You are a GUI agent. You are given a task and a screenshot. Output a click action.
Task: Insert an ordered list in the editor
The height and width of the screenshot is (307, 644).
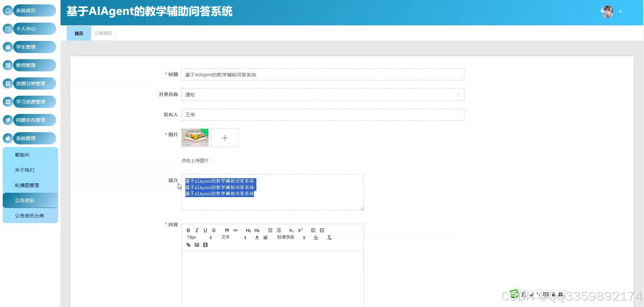pos(270,230)
